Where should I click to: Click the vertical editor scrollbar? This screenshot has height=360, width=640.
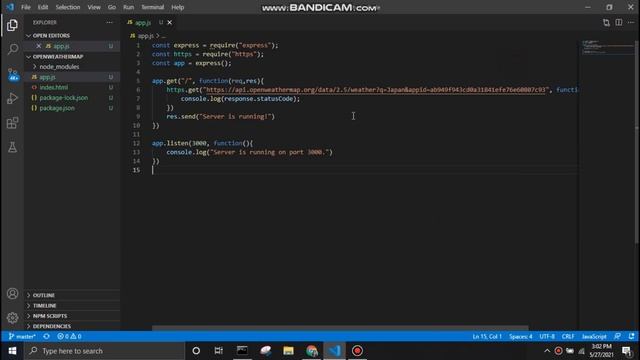click(637, 143)
